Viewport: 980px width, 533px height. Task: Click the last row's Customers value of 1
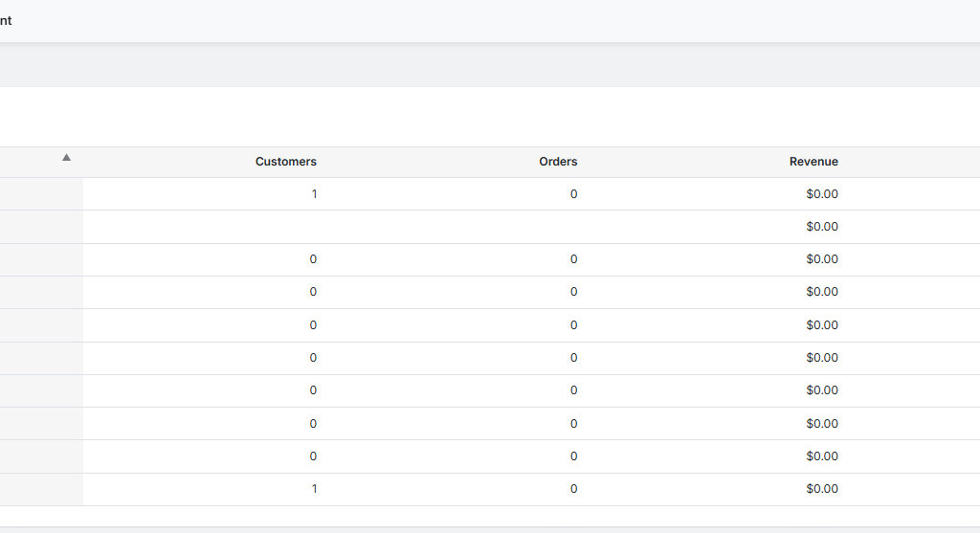coord(314,489)
